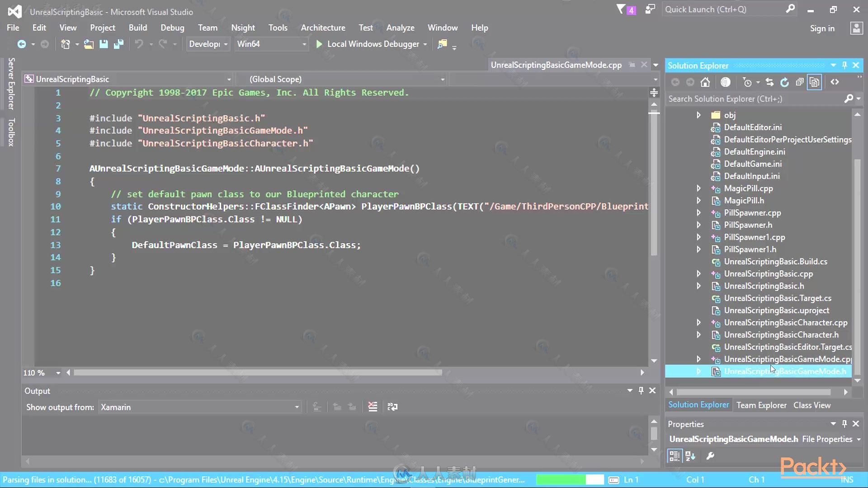
Task: Toggle Word Wrap in Output toolbar
Action: [392, 407]
